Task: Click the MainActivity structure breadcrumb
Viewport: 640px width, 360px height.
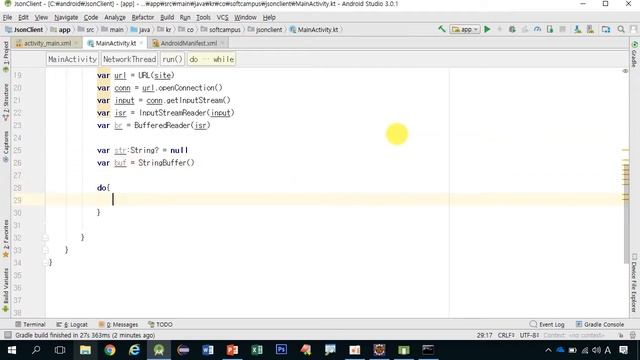Action: (72, 59)
